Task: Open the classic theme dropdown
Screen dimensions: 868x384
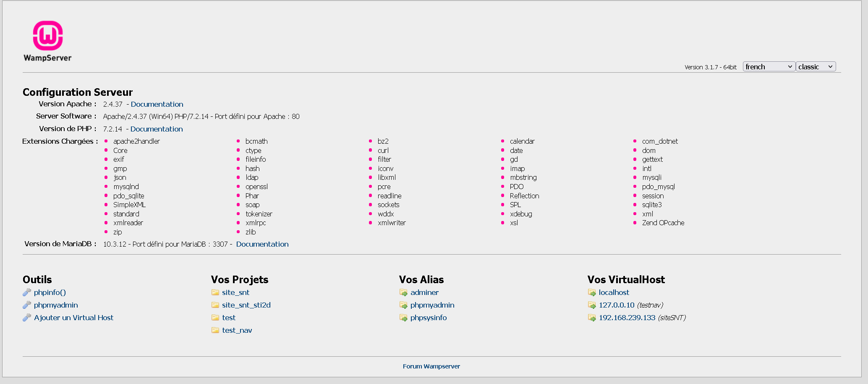Action: pyautogui.click(x=816, y=67)
